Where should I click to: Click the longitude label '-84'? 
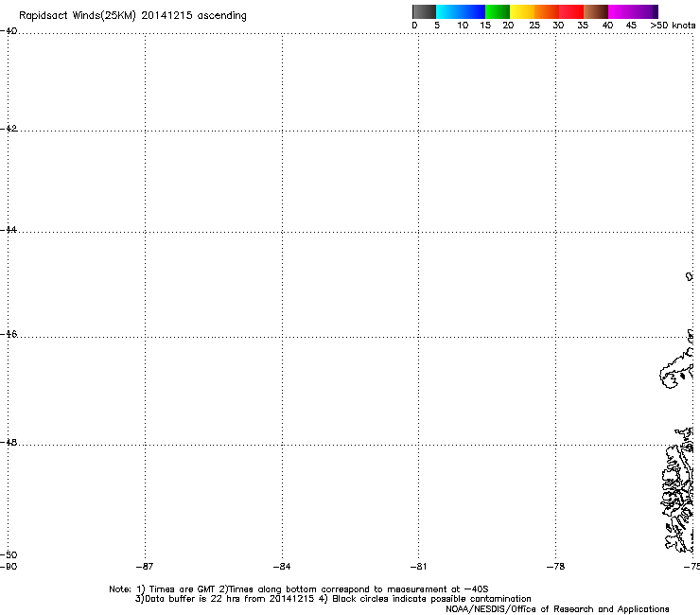282,567
